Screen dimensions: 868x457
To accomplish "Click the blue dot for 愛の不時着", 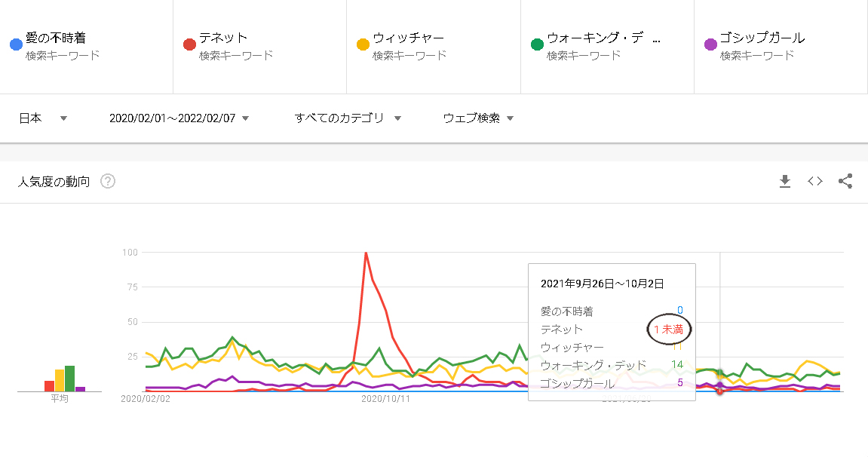I will (x=16, y=44).
